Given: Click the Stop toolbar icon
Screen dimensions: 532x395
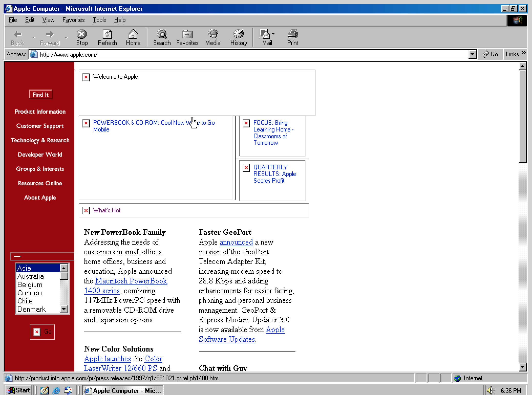Looking at the screenshot, I should (82, 34).
